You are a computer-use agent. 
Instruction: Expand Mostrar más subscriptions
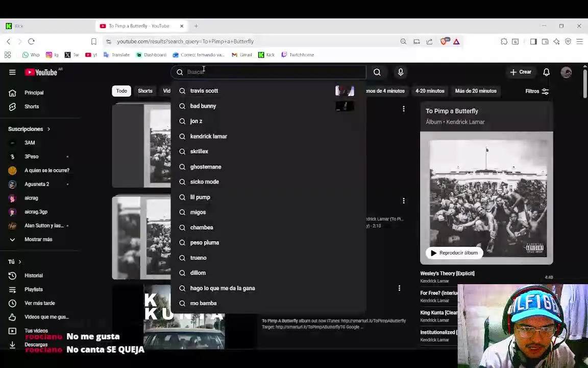click(x=39, y=240)
